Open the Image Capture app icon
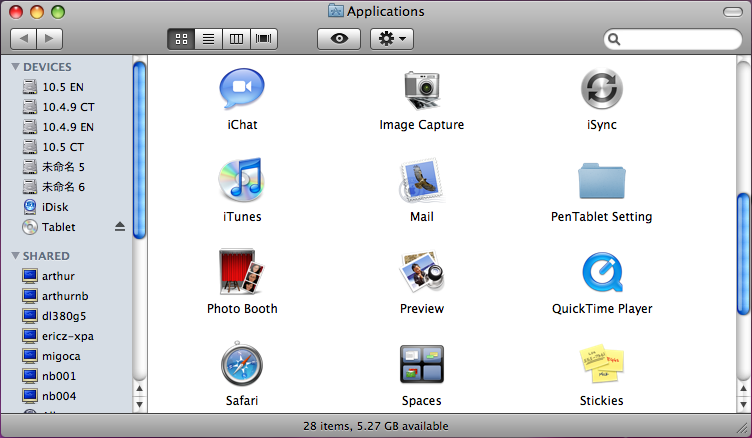 422,90
